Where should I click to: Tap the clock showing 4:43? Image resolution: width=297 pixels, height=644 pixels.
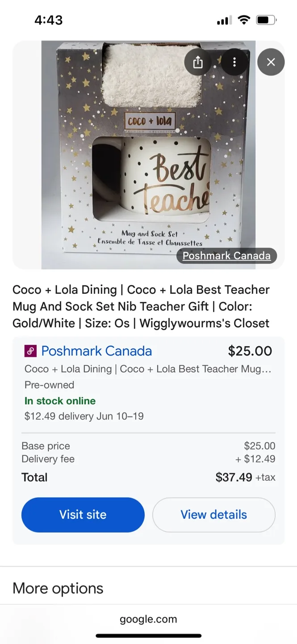click(x=49, y=20)
